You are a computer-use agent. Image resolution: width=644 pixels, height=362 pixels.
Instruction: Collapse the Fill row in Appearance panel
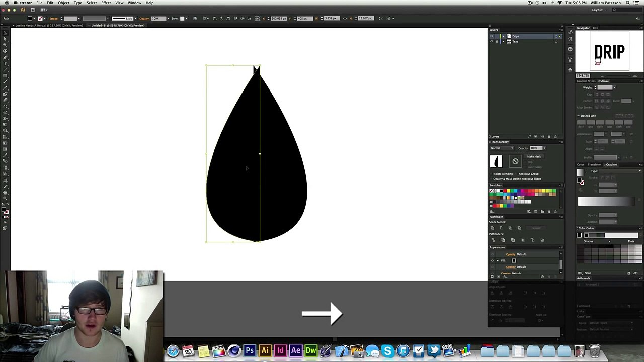point(498,261)
